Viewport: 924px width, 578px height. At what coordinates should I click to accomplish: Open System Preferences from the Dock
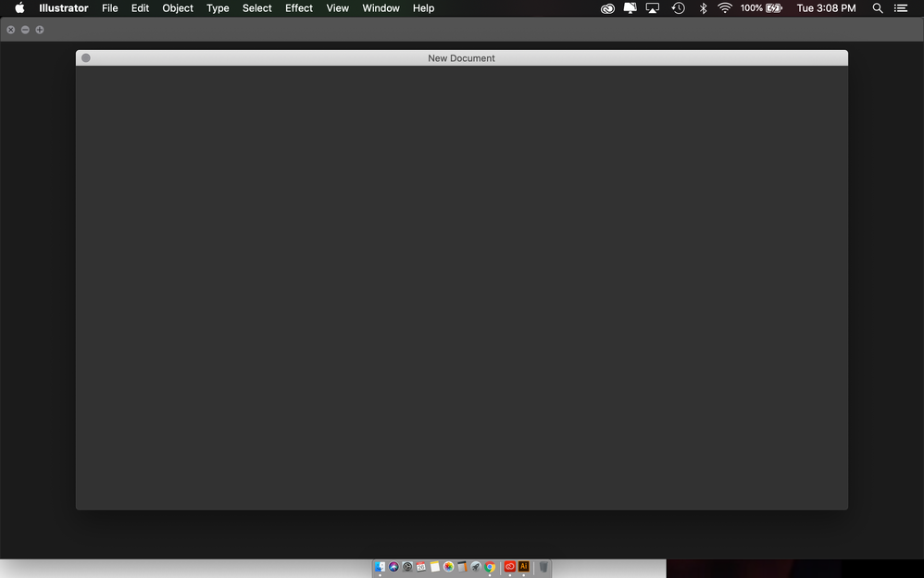[x=407, y=567]
